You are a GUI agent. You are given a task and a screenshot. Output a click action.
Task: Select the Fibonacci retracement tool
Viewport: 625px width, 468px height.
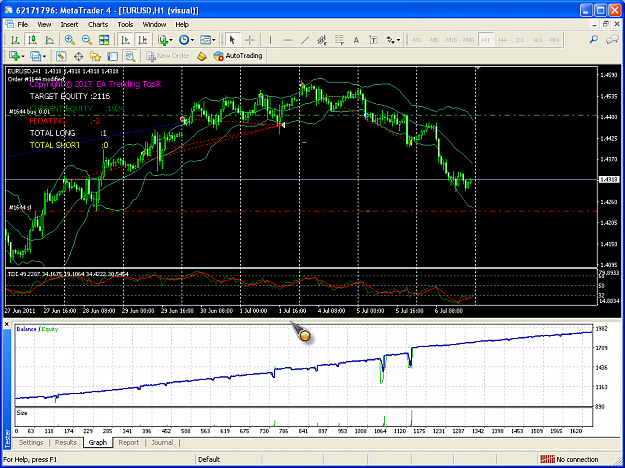[339, 40]
